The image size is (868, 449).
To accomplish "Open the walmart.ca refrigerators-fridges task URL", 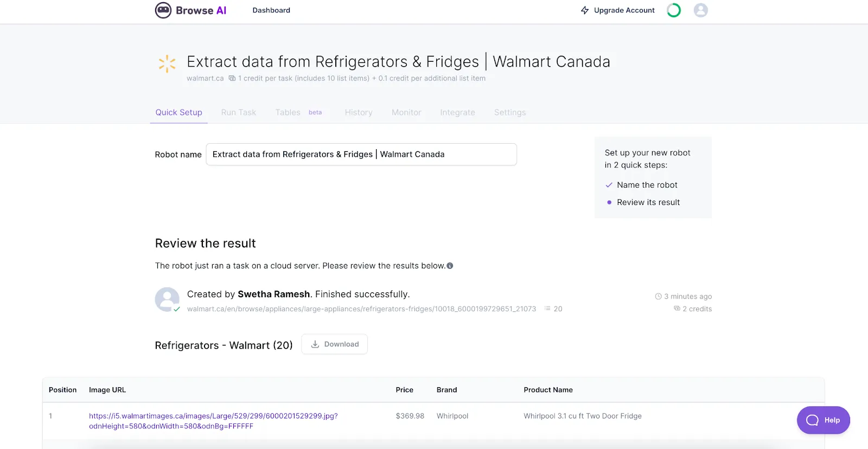I will 361,309.
